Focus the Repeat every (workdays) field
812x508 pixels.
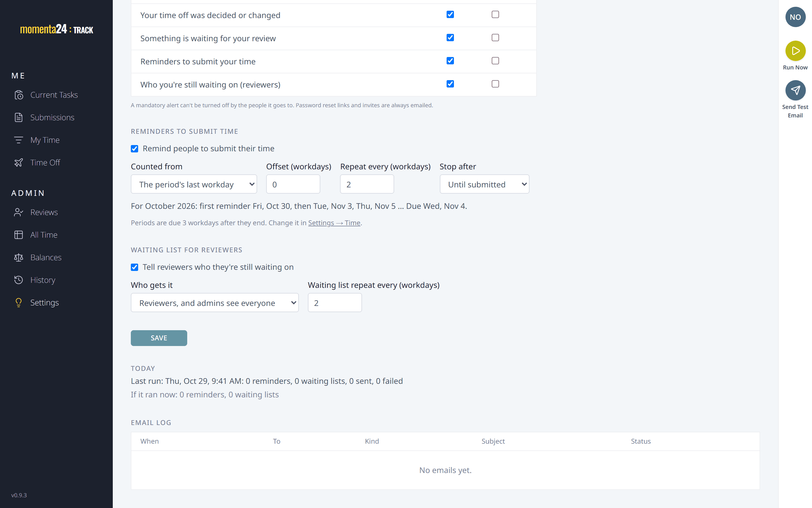(x=367, y=184)
